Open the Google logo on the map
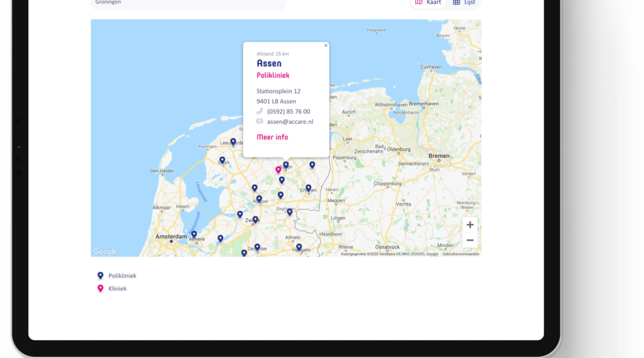Image resolution: width=644 pixels, height=358 pixels. pos(105,252)
